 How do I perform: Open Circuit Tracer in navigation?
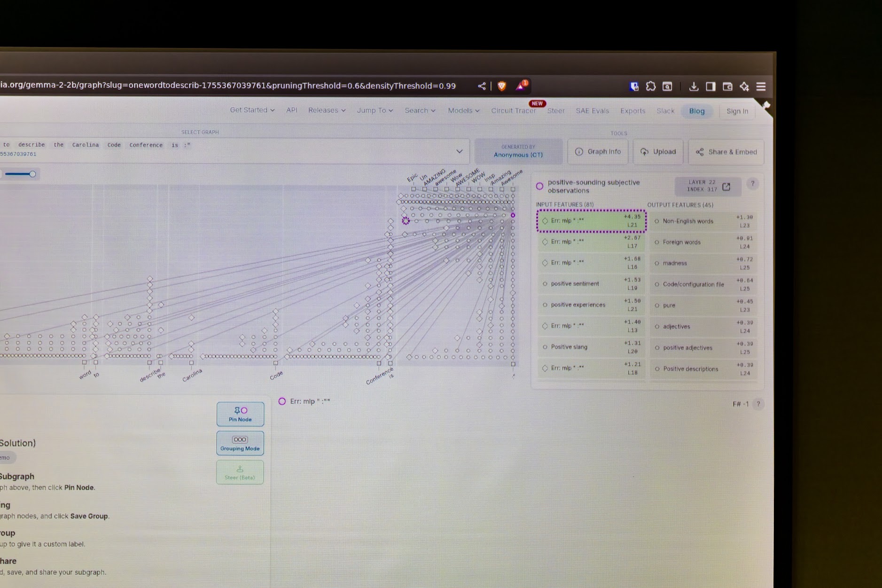tap(514, 111)
